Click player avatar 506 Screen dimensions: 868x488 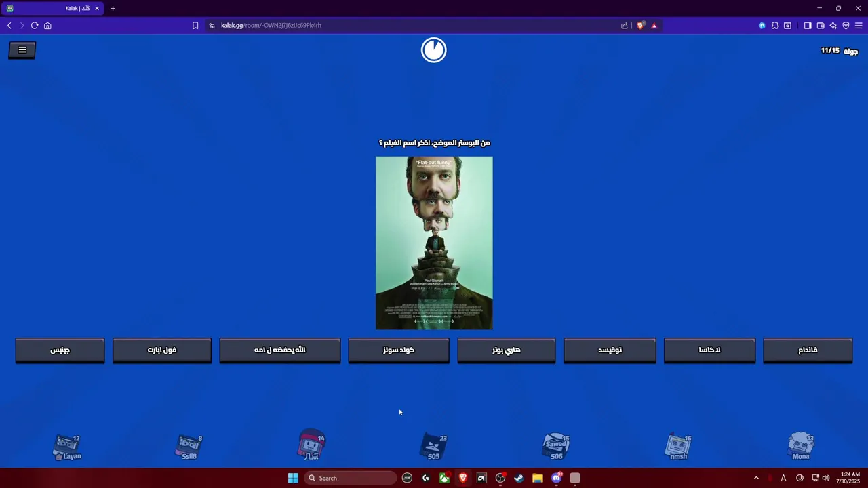click(556, 447)
